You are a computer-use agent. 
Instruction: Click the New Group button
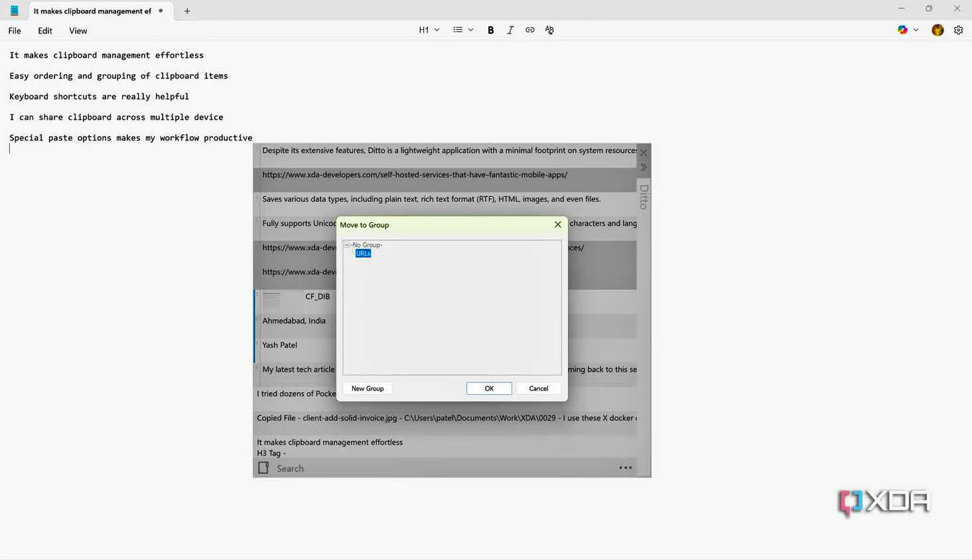(x=368, y=389)
